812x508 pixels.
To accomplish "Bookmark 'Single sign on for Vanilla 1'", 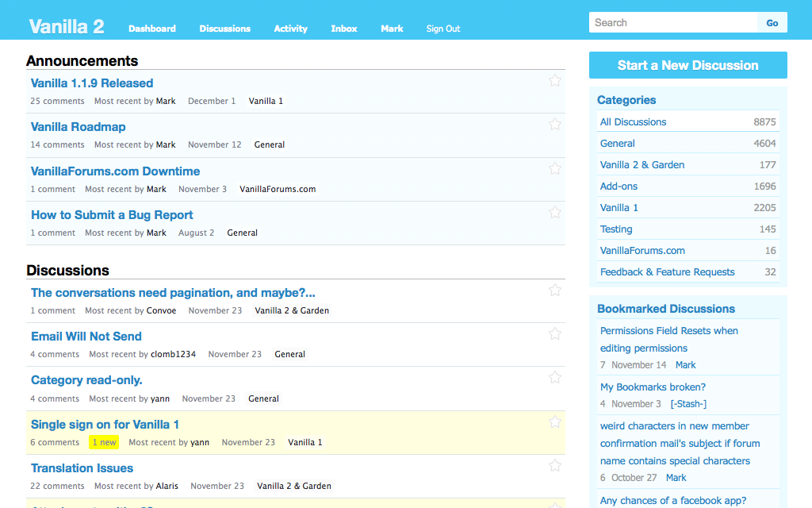I will click(555, 421).
